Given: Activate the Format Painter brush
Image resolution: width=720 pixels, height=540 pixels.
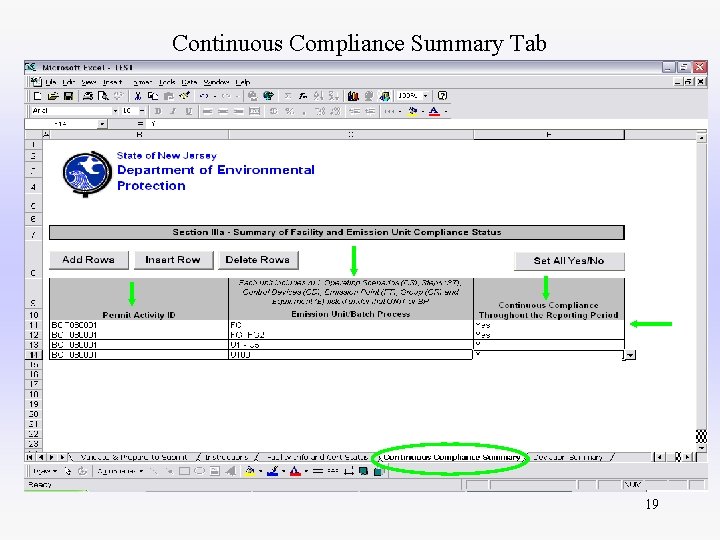Looking at the screenshot, I should click(185, 96).
